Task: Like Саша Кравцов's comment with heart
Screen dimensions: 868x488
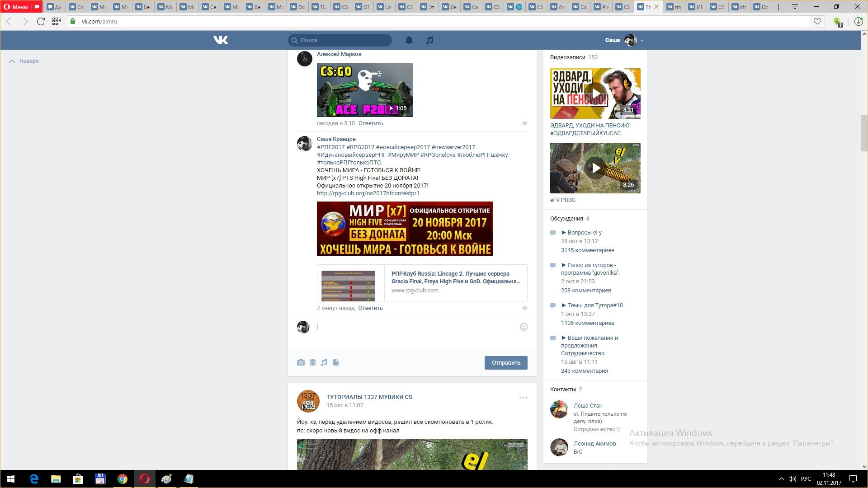Action: point(524,308)
